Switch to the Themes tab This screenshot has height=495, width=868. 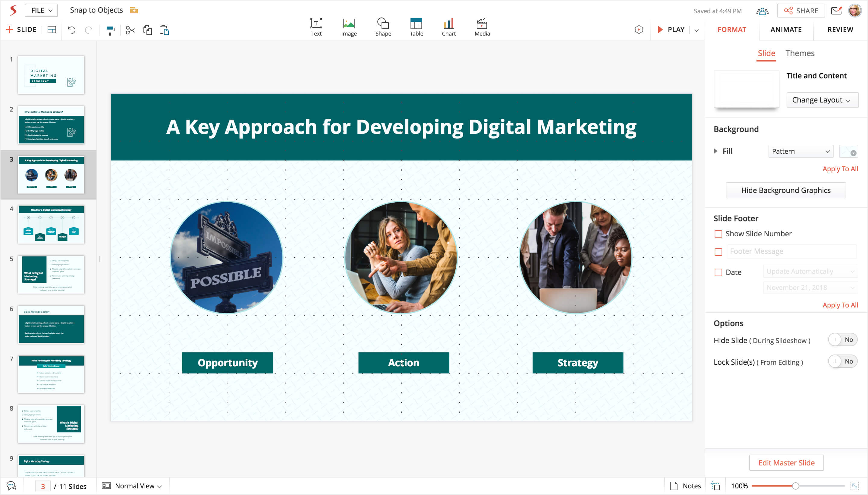point(800,53)
